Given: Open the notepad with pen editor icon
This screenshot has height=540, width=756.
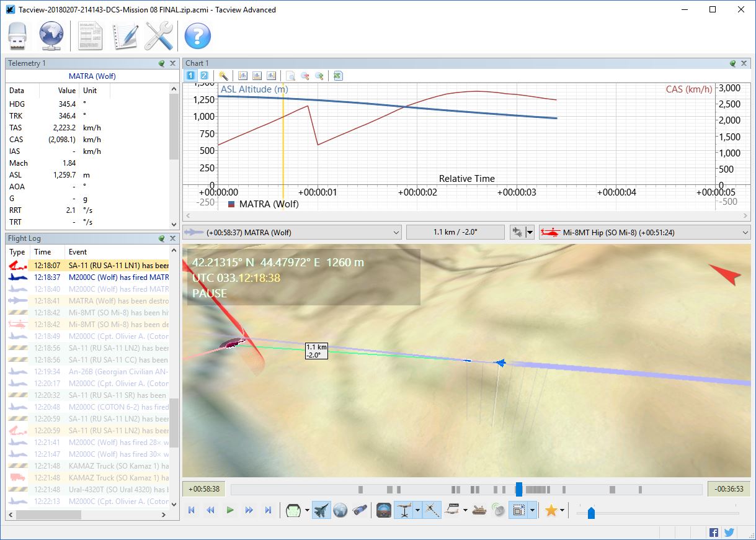Looking at the screenshot, I should tap(124, 36).
